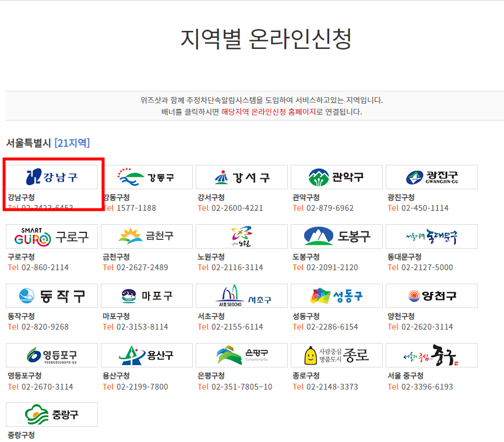Click the 금천구청 office name
The width and height of the screenshot is (504, 442).
tap(116, 257)
